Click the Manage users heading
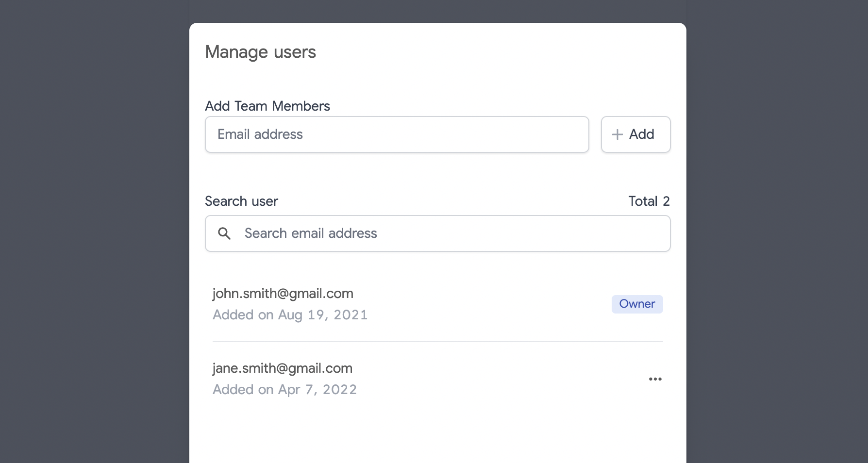This screenshot has height=463, width=868. pyautogui.click(x=260, y=52)
